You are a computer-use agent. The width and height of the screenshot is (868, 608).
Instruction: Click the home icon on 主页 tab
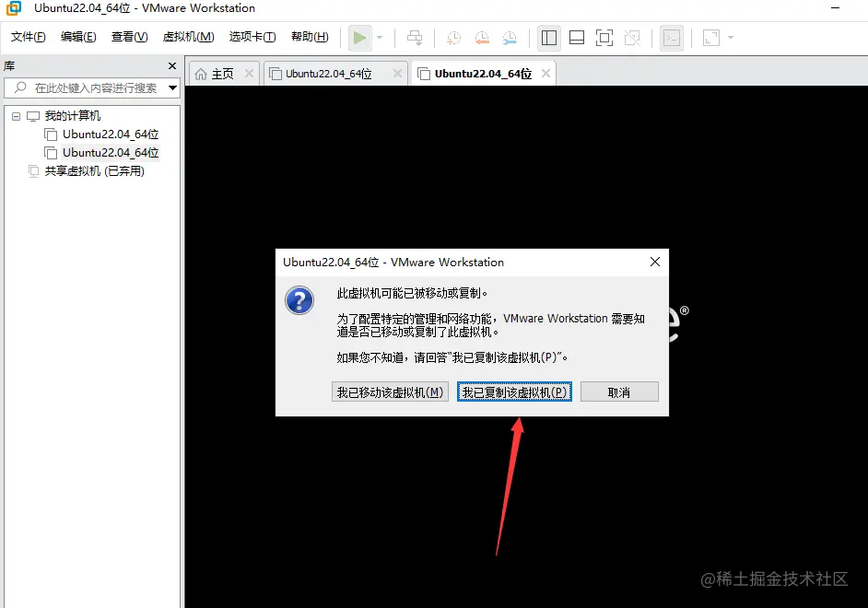tap(200, 74)
